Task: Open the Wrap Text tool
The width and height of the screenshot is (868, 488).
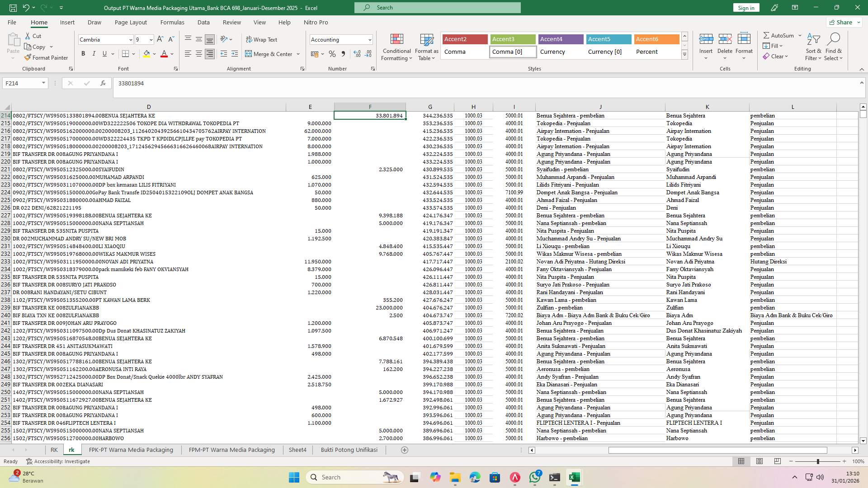Action: tap(262, 40)
